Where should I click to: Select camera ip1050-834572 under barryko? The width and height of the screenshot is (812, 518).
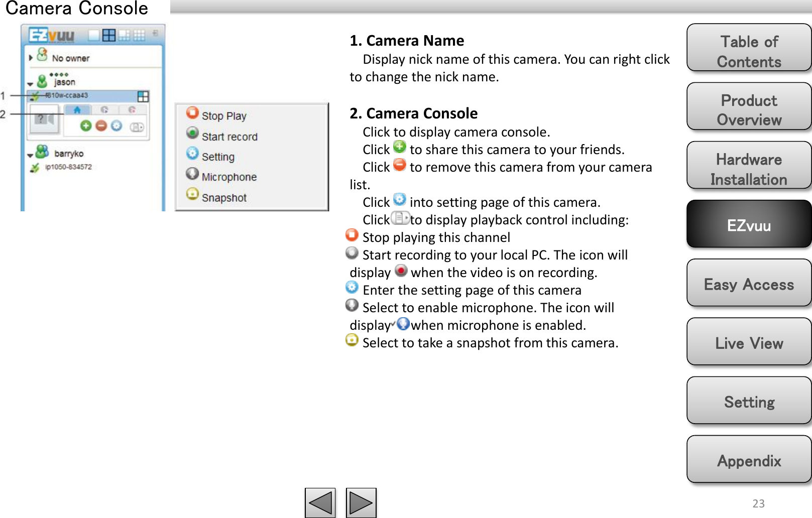pyautogui.click(x=68, y=167)
